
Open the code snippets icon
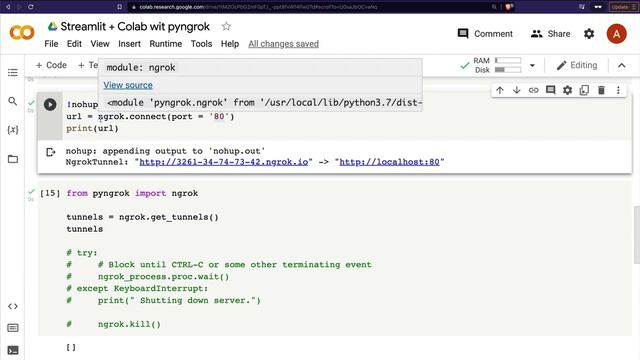point(13,307)
